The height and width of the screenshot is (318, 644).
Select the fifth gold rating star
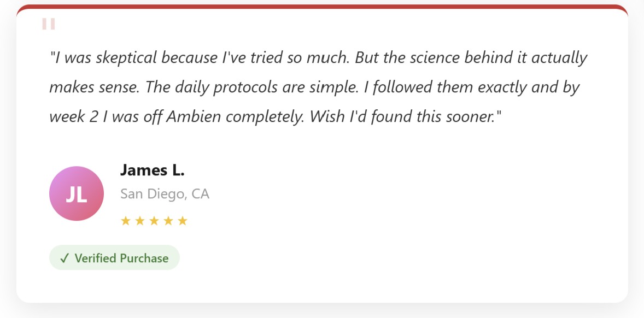coord(183,221)
